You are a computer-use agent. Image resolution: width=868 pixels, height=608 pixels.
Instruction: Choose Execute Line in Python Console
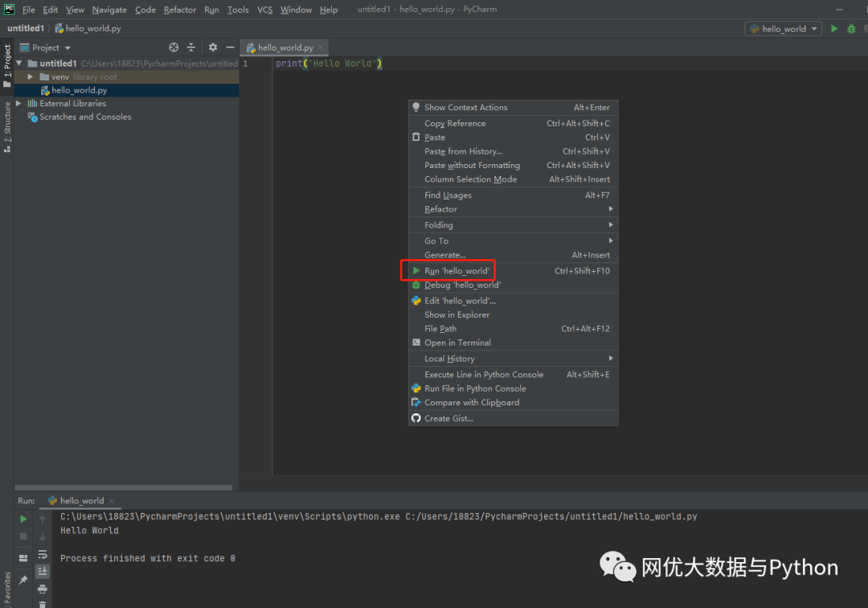click(513, 374)
